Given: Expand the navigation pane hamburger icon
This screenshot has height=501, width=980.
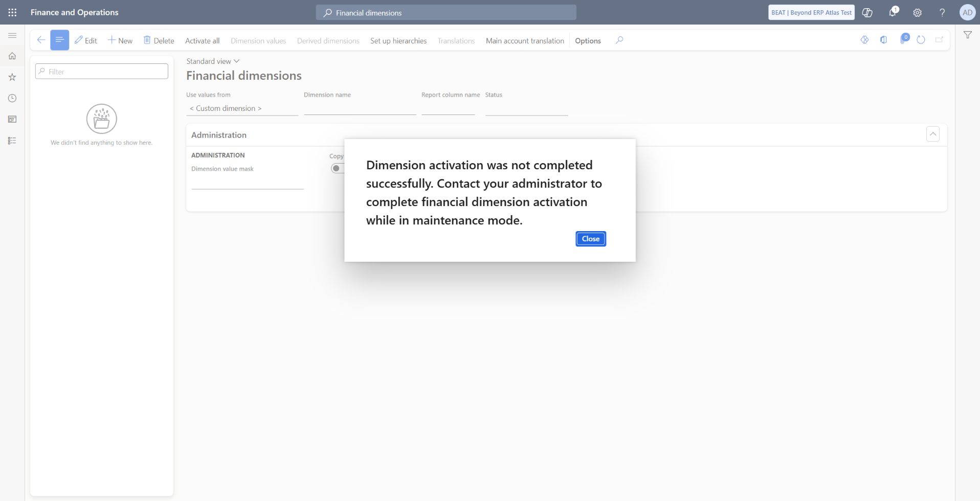Looking at the screenshot, I should pyautogui.click(x=12, y=35).
